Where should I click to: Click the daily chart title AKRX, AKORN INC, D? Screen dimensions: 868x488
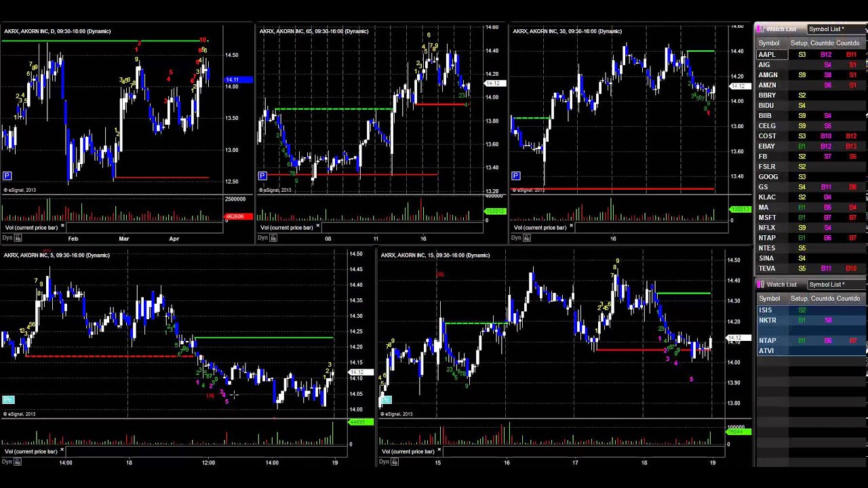click(x=57, y=31)
